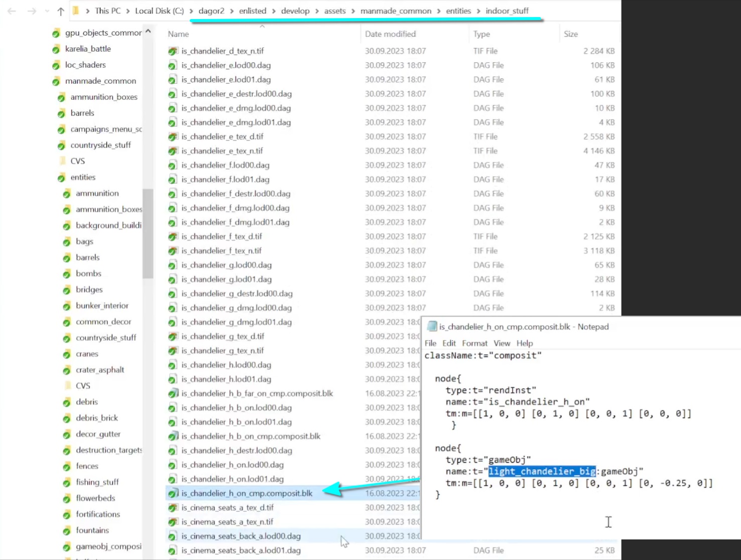
Task: Click the is_chandelier_d_tex_n.tif file icon
Action: coord(173,51)
